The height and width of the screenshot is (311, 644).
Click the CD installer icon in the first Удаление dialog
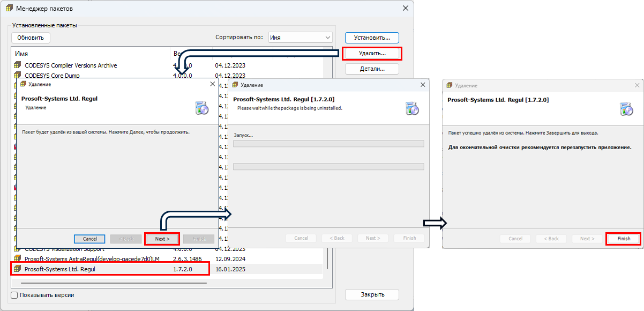click(202, 108)
